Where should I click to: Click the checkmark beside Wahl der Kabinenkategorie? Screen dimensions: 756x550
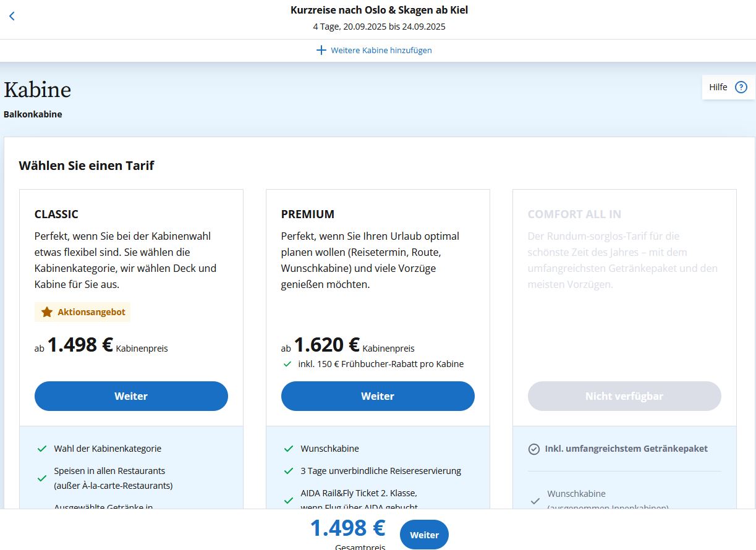click(x=42, y=449)
